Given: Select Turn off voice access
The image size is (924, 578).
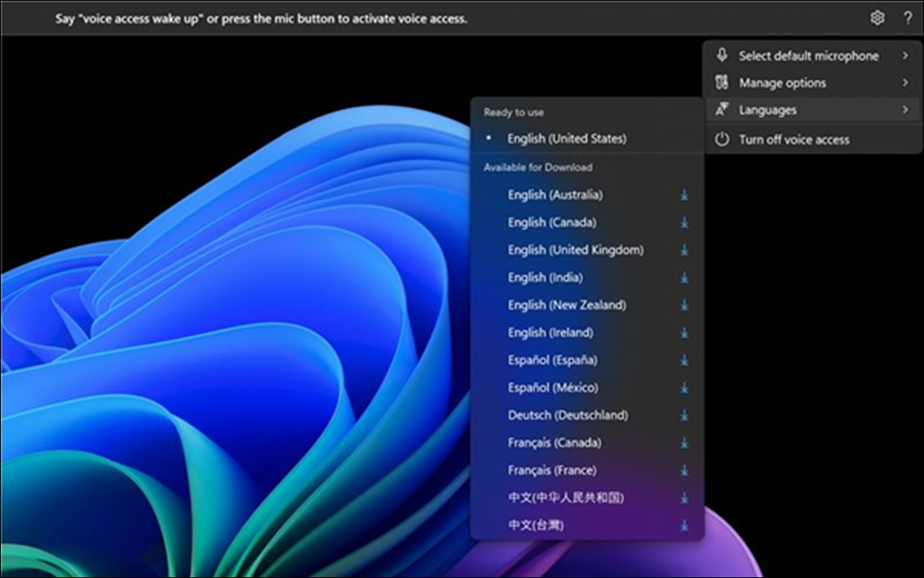Looking at the screenshot, I should click(x=794, y=140).
